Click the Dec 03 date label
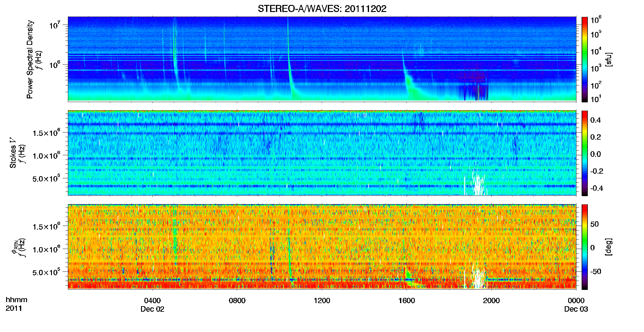 (576, 309)
